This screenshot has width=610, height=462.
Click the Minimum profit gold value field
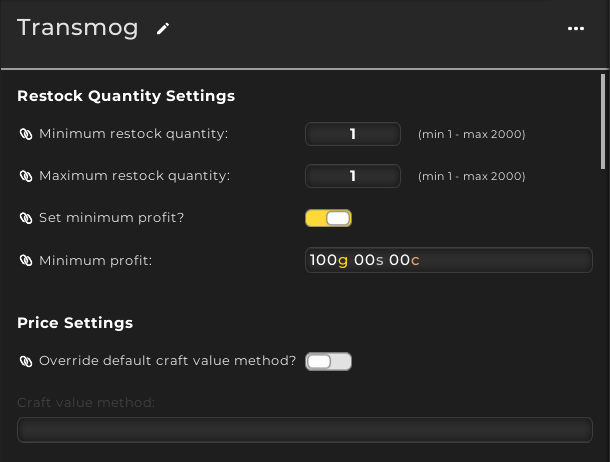(x=448, y=260)
